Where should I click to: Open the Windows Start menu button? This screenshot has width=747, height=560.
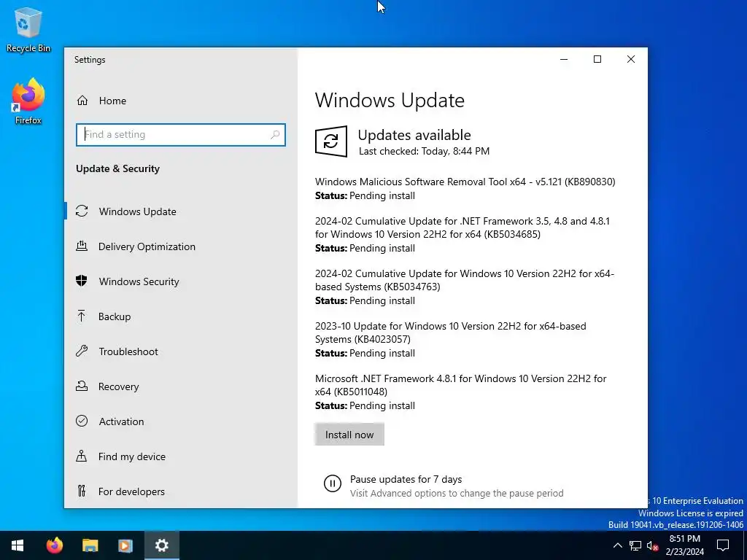pos(18,545)
